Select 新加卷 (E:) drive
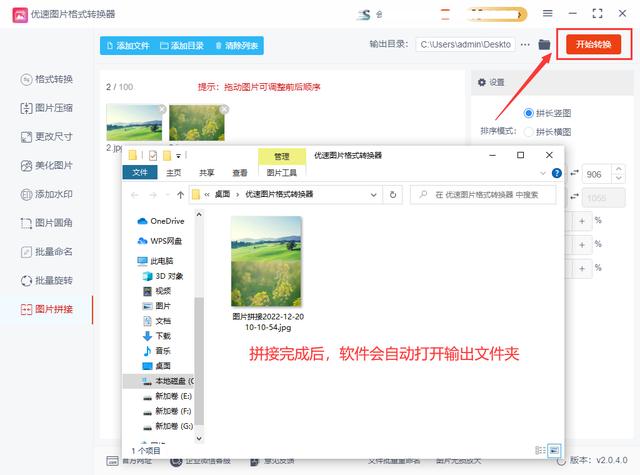This screenshot has height=475, width=640. click(167, 396)
